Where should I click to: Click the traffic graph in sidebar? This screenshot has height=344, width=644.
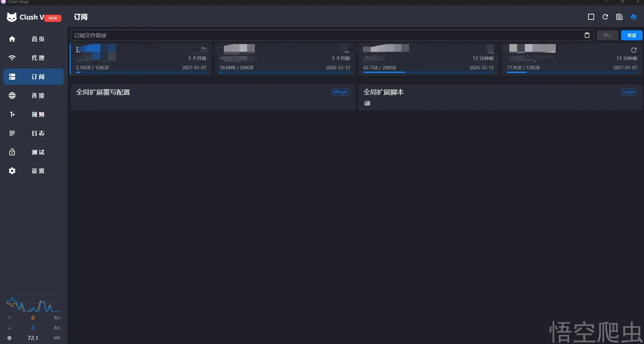tap(33, 305)
